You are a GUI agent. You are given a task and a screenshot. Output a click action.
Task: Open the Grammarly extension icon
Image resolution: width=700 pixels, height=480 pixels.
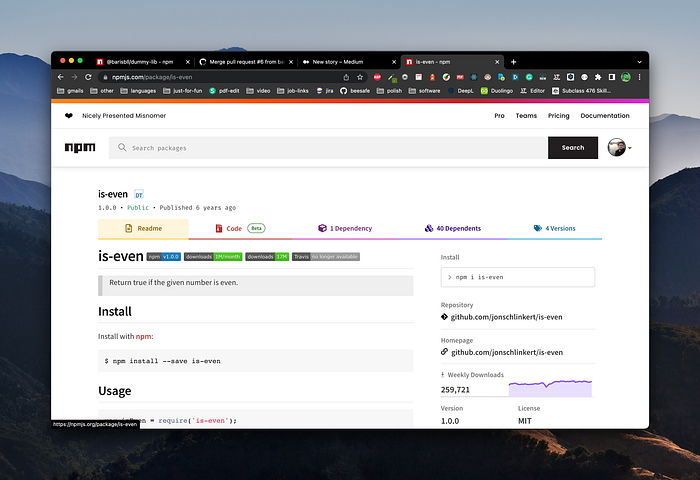[x=529, y=77]
